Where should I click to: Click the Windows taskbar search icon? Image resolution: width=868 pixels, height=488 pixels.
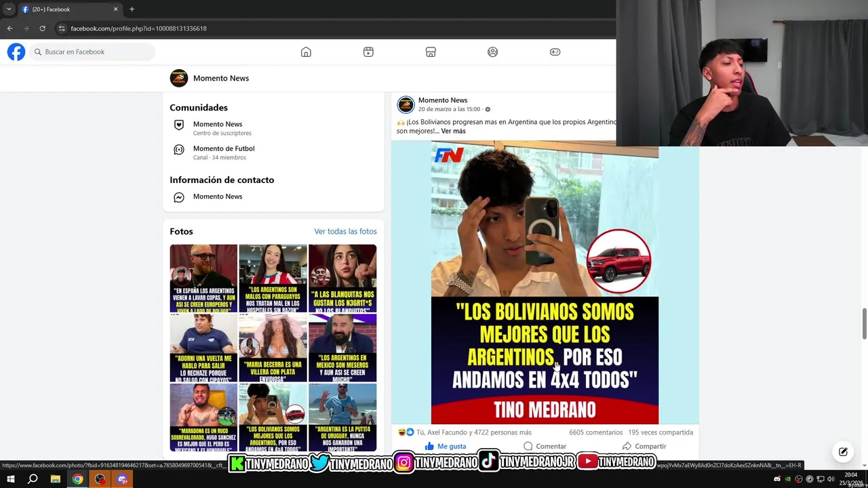(x=33, y=479)
